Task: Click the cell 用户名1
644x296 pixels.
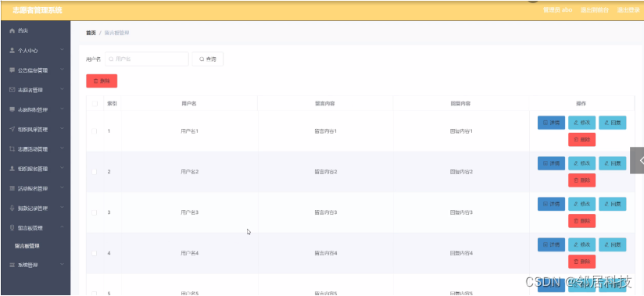Action: click(189, 131)
